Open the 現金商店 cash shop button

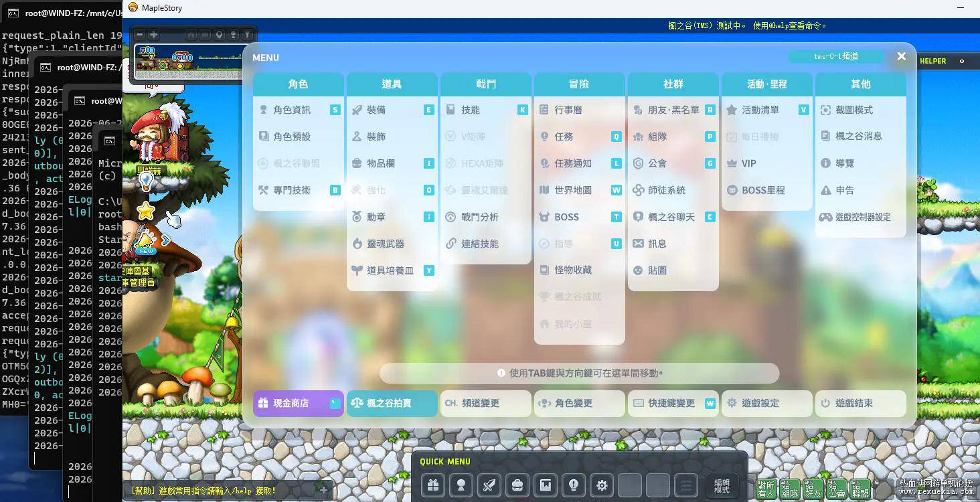tap(299, 404)
